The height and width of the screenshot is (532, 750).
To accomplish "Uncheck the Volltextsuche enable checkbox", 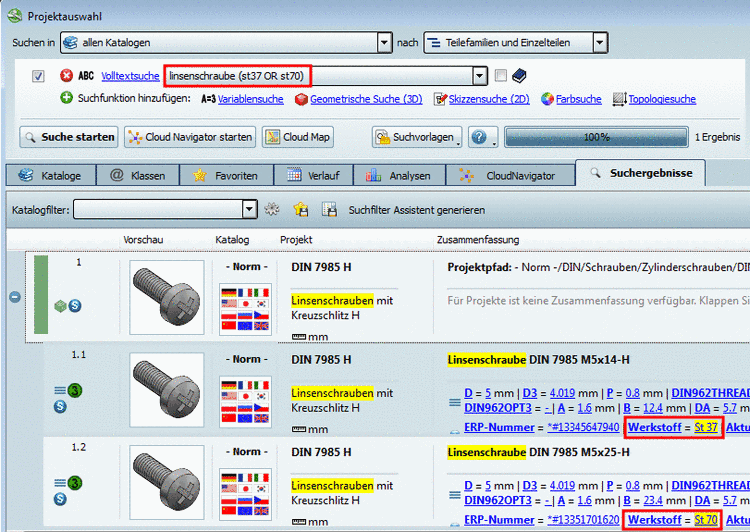I will 38,76.
